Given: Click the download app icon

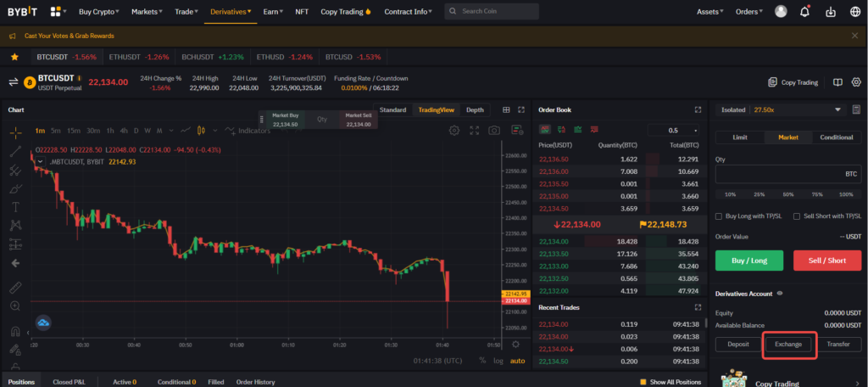Looking at the screenshot, I should 830,12.
